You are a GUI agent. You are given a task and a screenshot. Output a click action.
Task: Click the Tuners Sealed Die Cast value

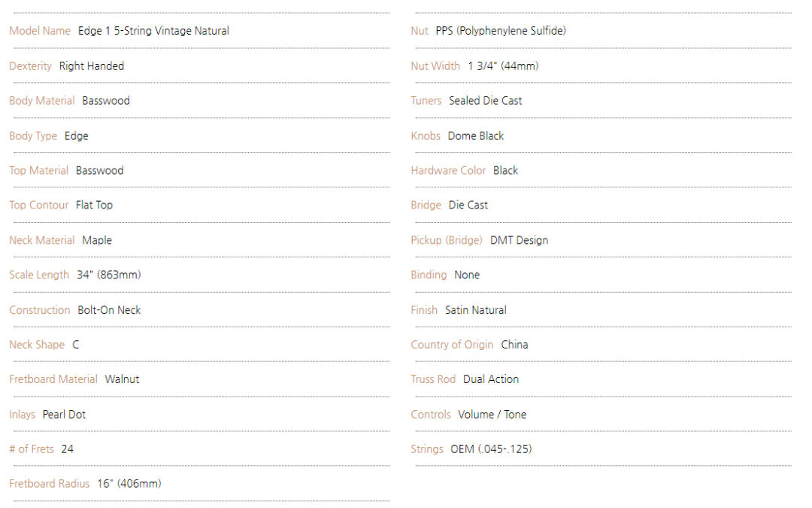pyautogui.click(x=485, y=101)
